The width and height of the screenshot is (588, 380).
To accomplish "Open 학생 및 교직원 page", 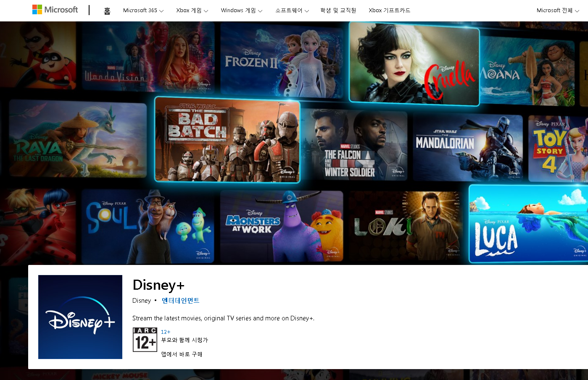I will click(x=338, y=10).
